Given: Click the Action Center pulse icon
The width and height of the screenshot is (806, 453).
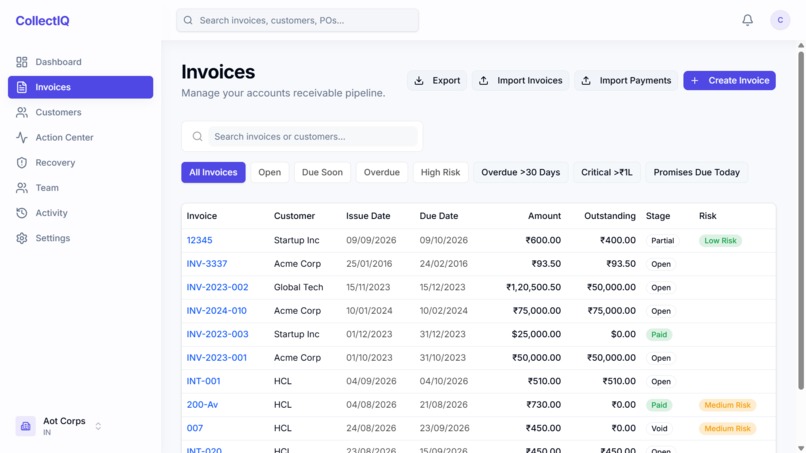Looking at the screenshot, I should pyautogui.click(x=22, y=138).
